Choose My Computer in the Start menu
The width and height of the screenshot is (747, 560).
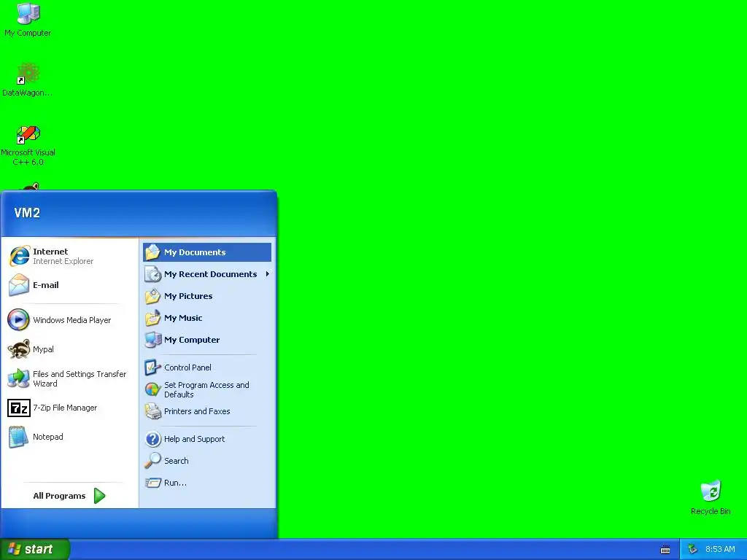[x=207, y=340]
